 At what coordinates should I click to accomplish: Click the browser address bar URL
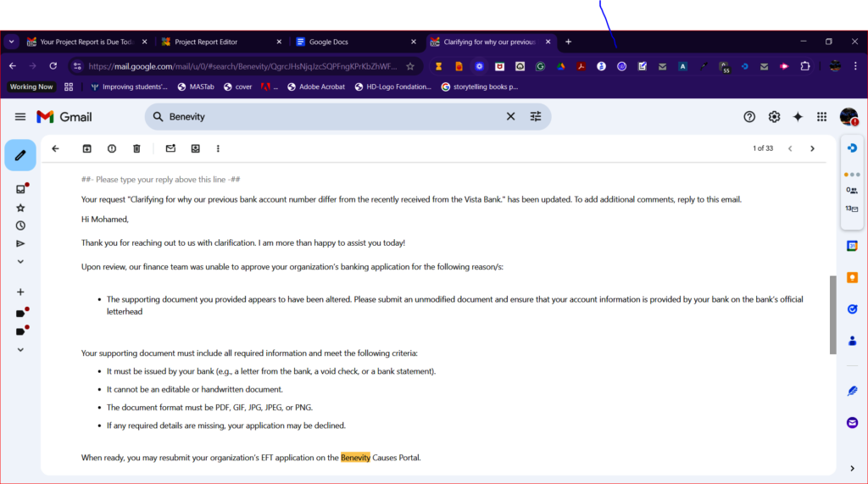(x=242, y=66)
